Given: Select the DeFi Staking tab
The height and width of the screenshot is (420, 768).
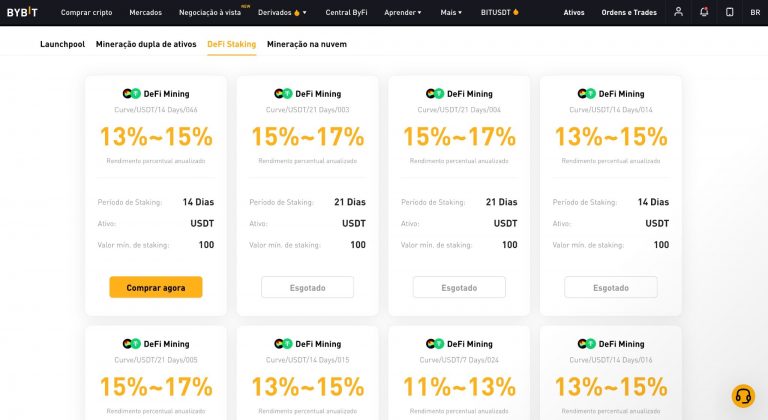Looking at the screenshot, I should (232, 44).
